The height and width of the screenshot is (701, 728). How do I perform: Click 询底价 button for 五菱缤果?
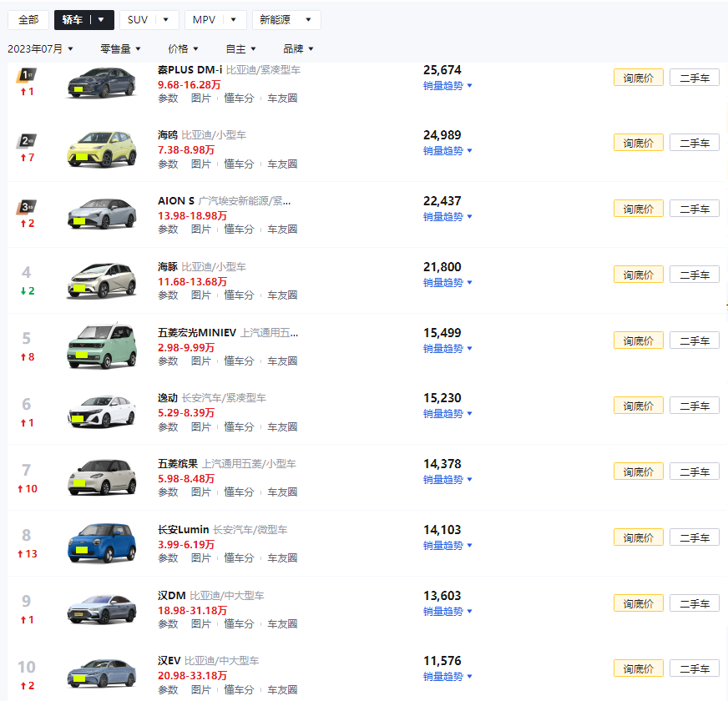[639, 472]
